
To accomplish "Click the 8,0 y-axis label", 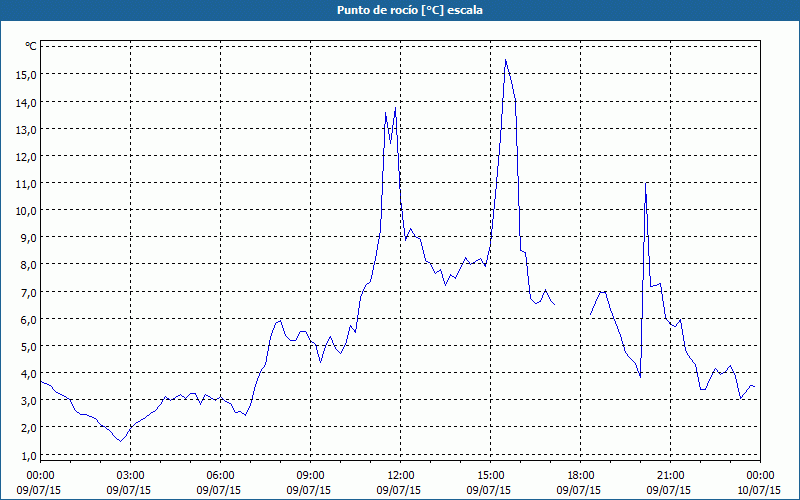I will (x=28, y=265).
